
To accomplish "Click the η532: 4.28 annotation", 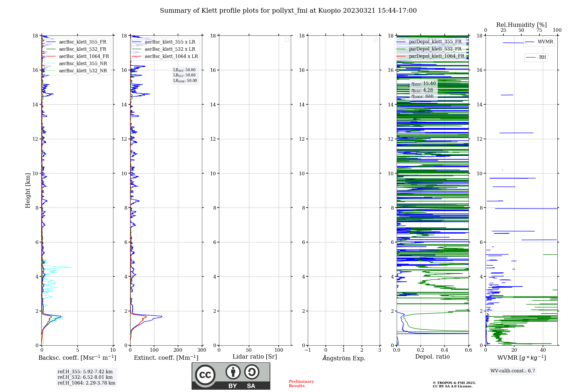I will 422,90.
